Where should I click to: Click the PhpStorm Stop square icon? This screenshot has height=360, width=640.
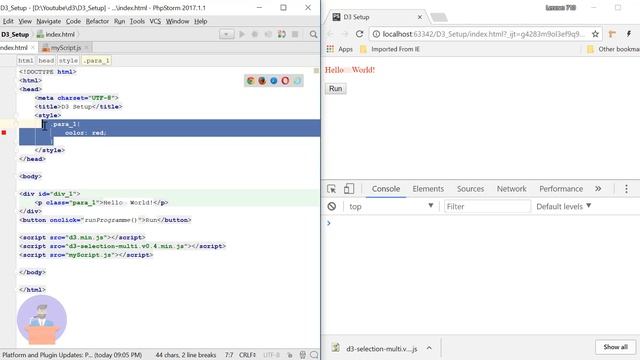click(295, 34)
